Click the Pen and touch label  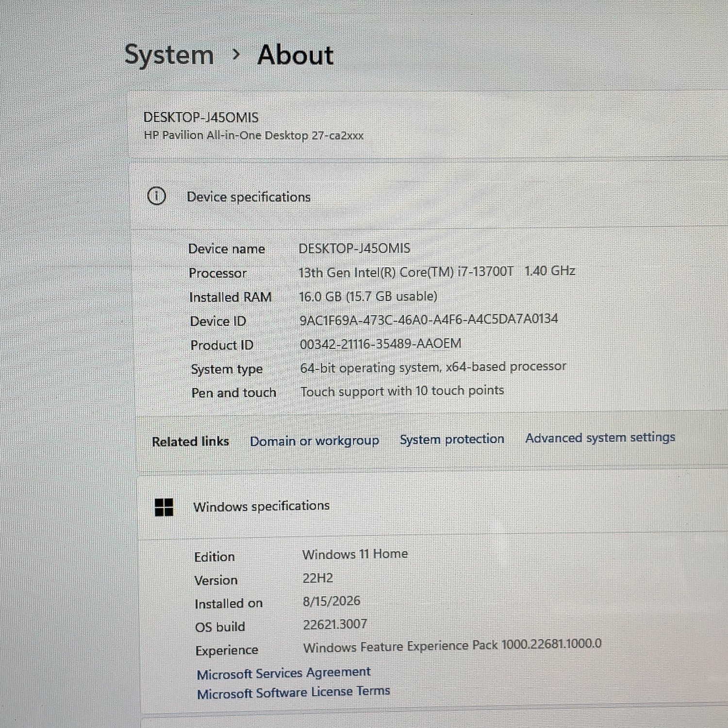click(x=234, y=393)
